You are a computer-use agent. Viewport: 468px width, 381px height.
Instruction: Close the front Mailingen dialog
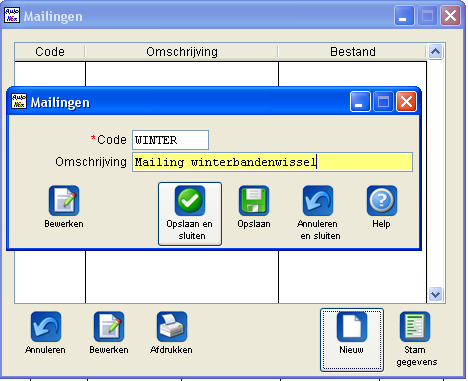(x=406, y=102)
